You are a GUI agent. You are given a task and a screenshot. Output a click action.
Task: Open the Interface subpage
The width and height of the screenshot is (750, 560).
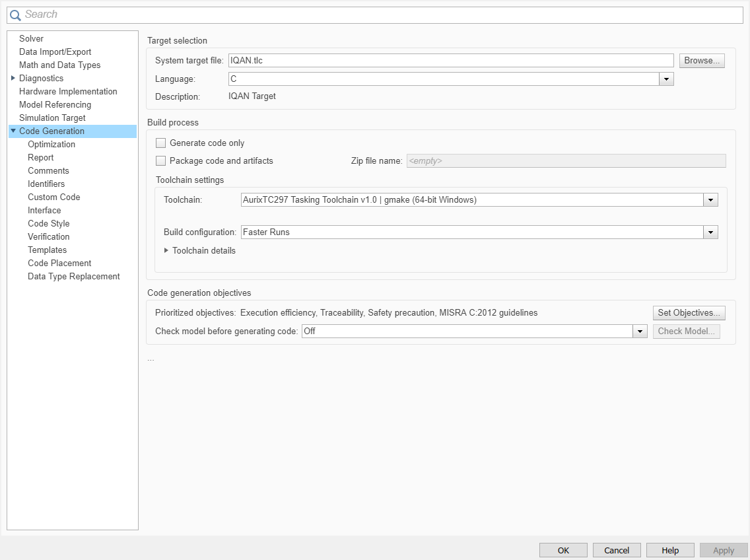coord(44,210)
